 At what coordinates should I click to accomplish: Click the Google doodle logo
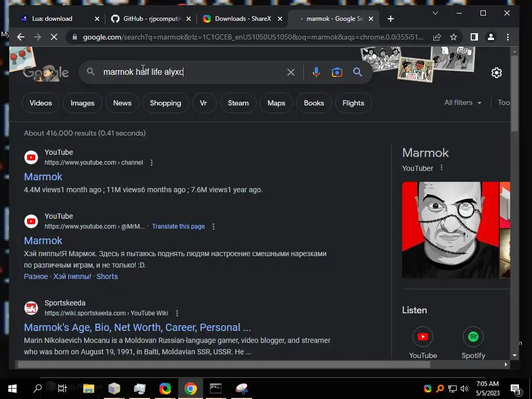coord(46,72)
